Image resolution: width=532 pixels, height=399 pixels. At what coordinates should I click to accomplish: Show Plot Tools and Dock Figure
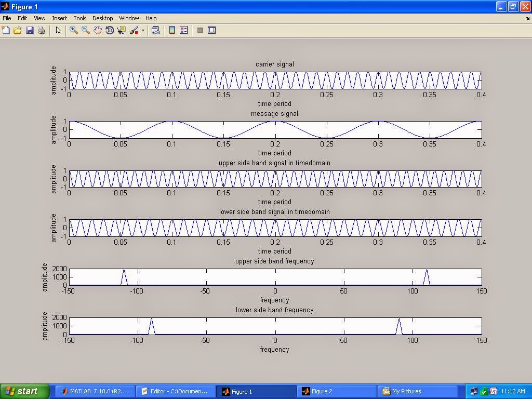[x=211, y=30]
